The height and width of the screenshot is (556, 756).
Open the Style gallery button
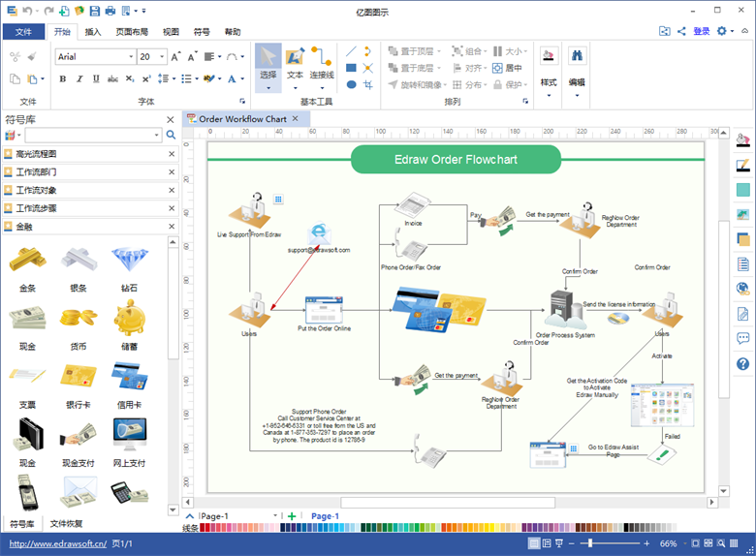549,72
